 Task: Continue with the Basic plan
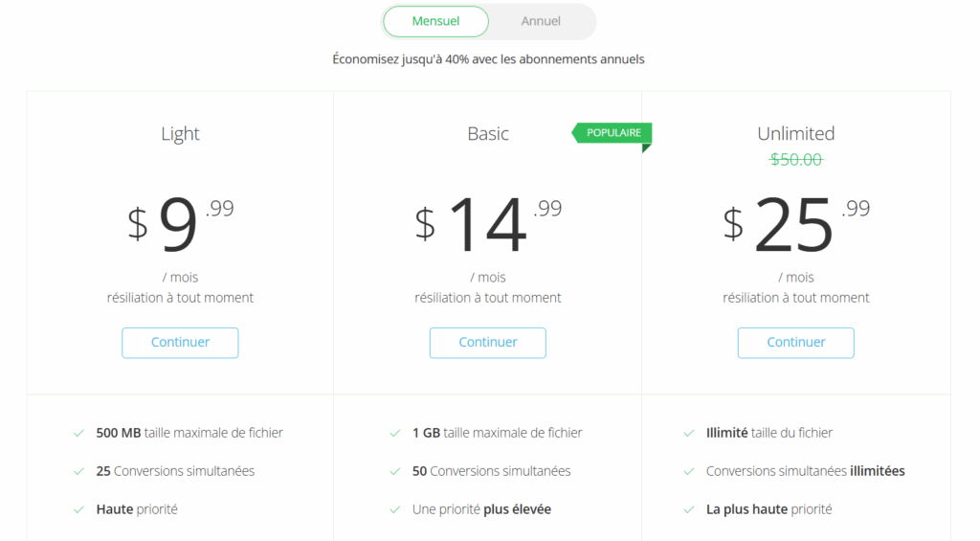tap(488, 343)
